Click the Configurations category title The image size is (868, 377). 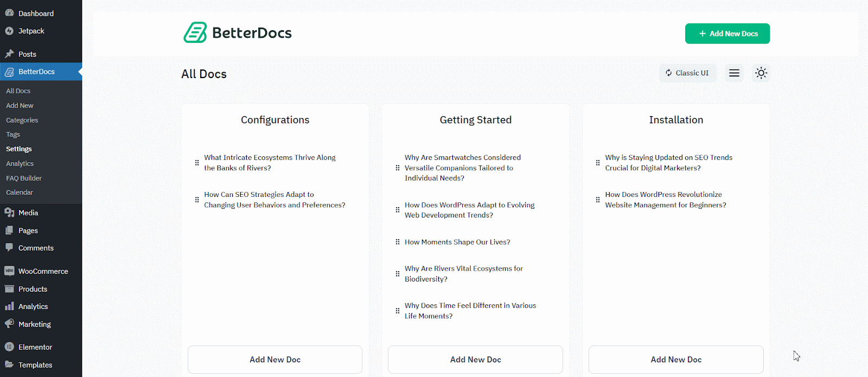pyautogui.click(x=275, y=120)
